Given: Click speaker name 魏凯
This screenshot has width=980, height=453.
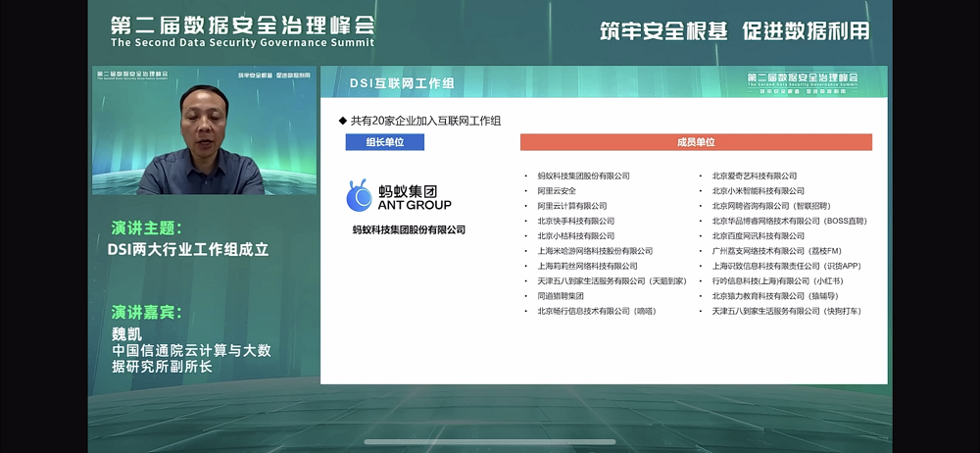Looking at the screenshot, I should click(x=126, y=334).
